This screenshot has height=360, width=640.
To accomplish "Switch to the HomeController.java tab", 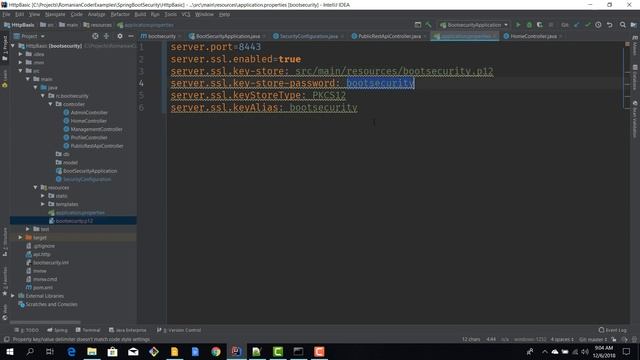I will (x=533, y=36).
